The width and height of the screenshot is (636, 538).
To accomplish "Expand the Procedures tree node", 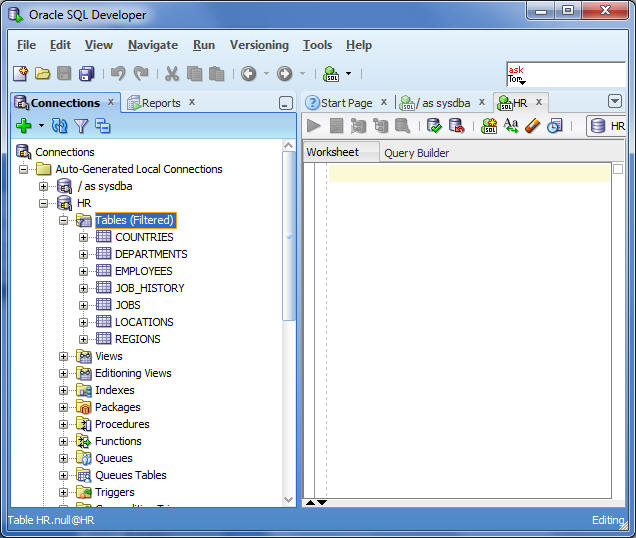I will click(x=64, y=424).
